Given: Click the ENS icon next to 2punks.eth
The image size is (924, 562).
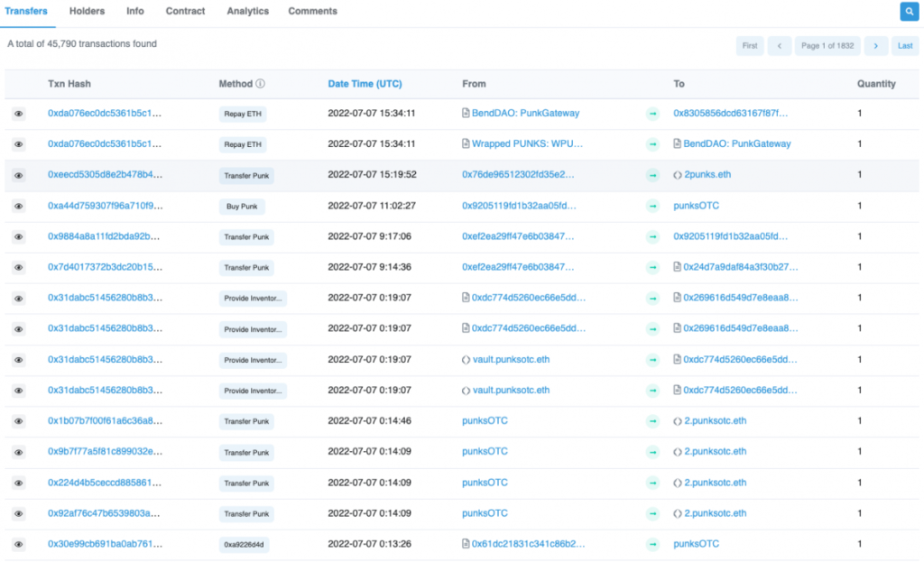Looking at the screenshot, I should 678,175.
